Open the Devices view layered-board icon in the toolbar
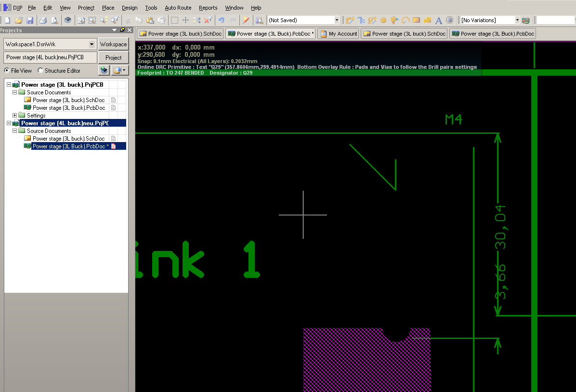This screenshot has height=392, width=576. 67,20
